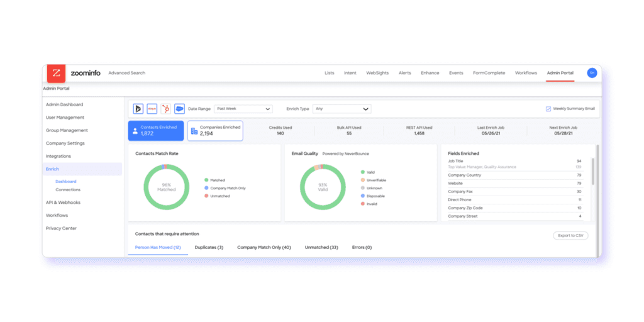This screenshot has width=644, height=322.
Task: Click the Fields Enriched panel scrollbar
Action: click(x=592, y=171)
